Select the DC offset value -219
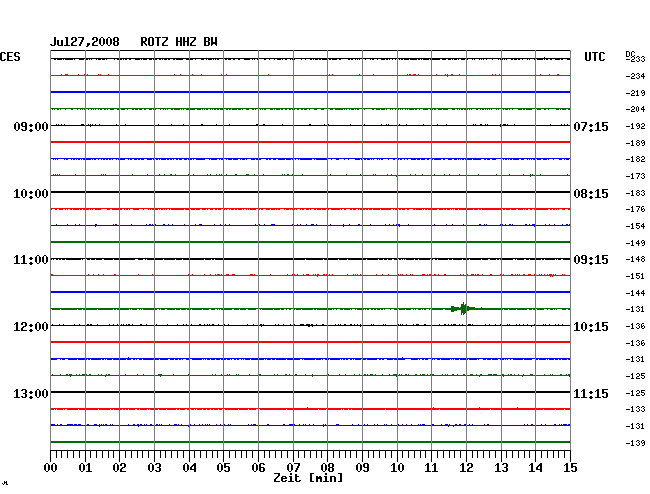650x494 pixels. click(635, 93)
